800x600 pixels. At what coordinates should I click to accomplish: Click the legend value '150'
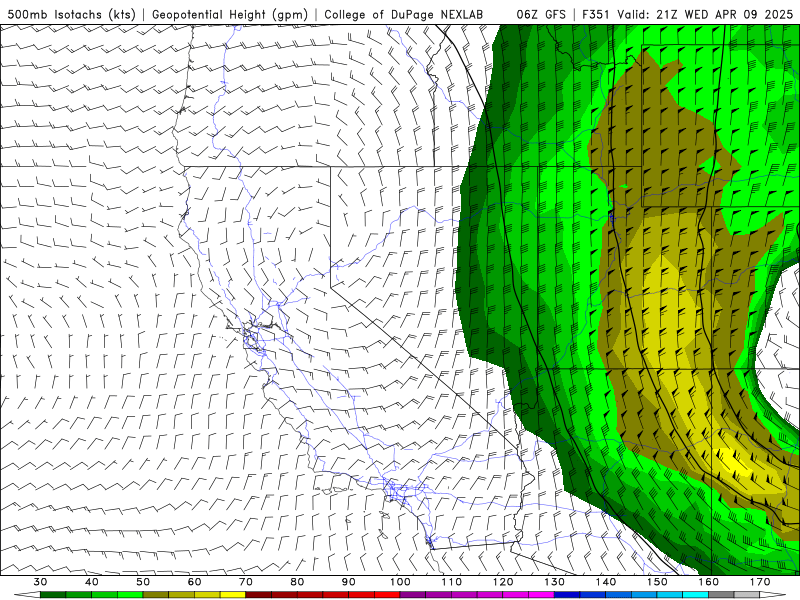click(657, 582)
